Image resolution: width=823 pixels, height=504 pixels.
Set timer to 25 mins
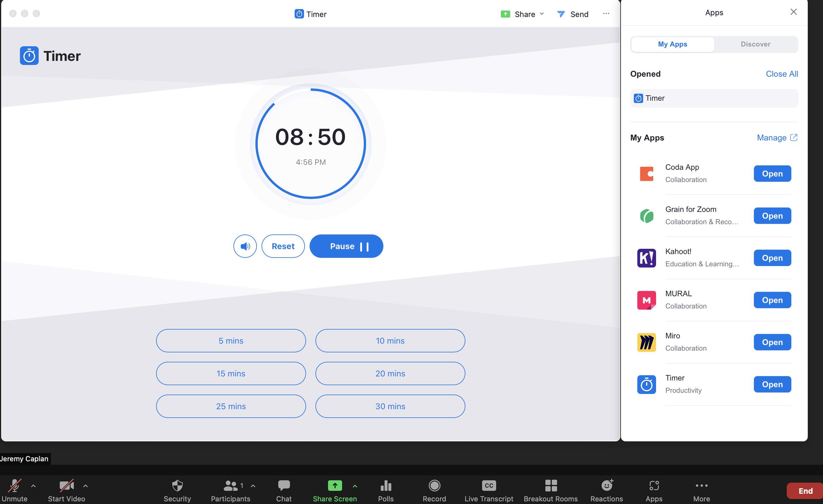point(231,406)
